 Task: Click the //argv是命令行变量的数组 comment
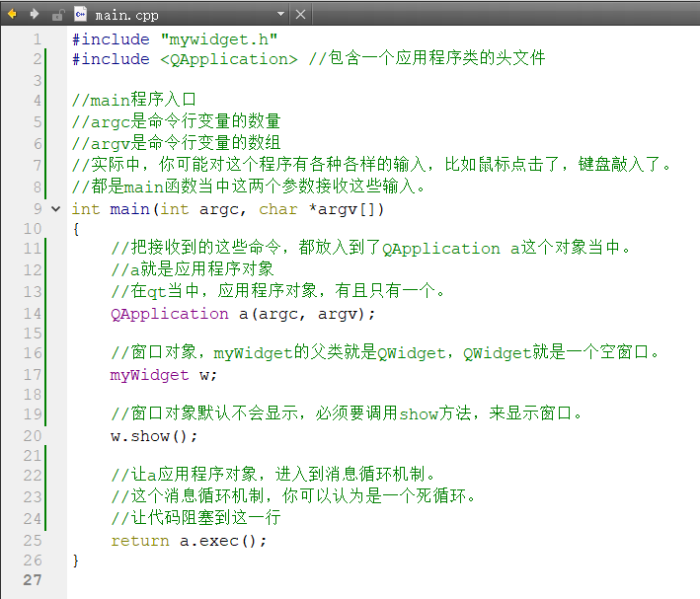(x=177, y=143)
